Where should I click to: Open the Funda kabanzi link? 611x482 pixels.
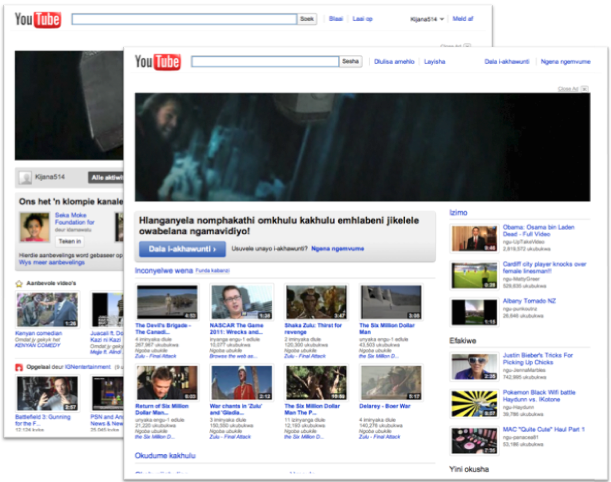point(212,270)
